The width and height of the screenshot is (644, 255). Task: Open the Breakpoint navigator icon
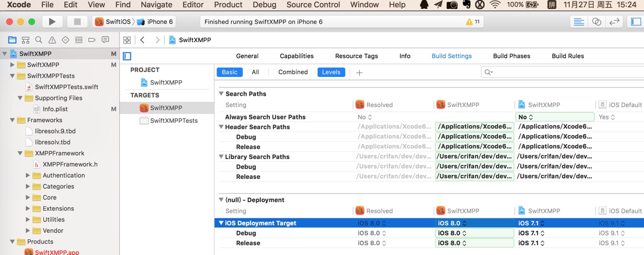tap(92, 40)
